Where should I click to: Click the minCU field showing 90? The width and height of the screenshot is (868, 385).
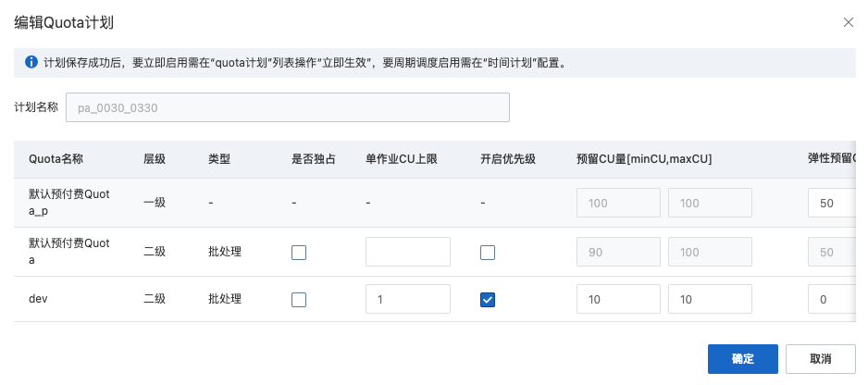click(x=618, y=252)
